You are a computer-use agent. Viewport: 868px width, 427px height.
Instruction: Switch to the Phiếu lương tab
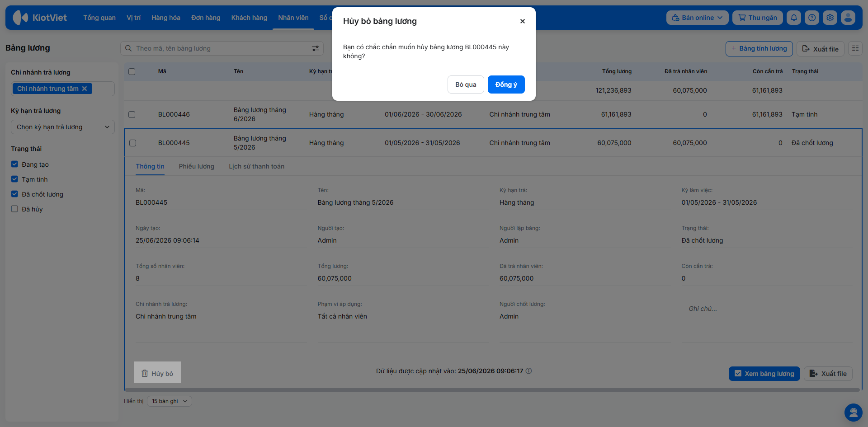197,166
